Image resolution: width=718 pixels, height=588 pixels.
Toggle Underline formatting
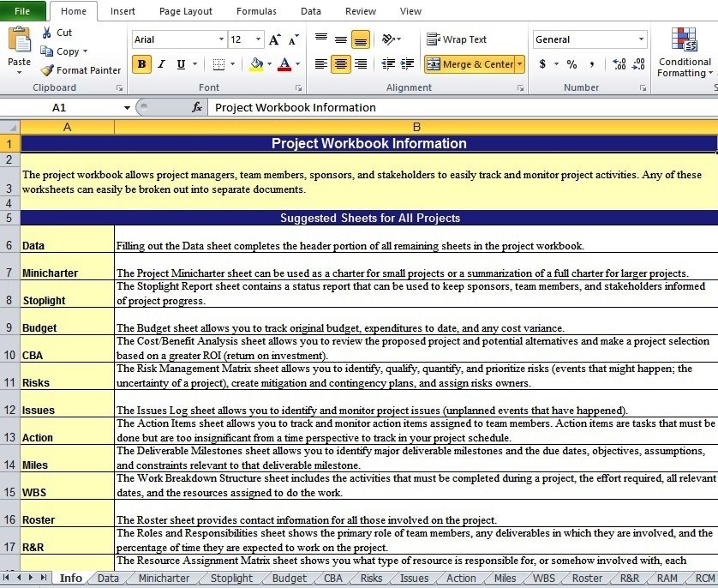coord(181,64)
